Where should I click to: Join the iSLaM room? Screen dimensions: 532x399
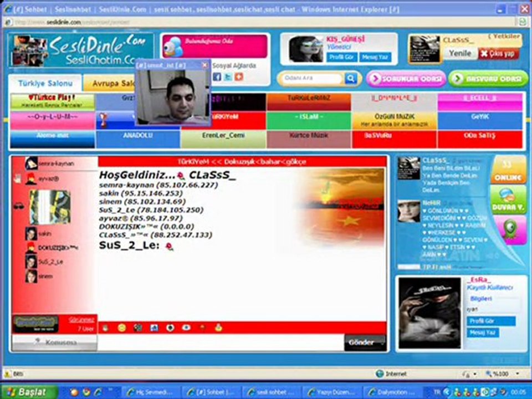pos(309,121)
